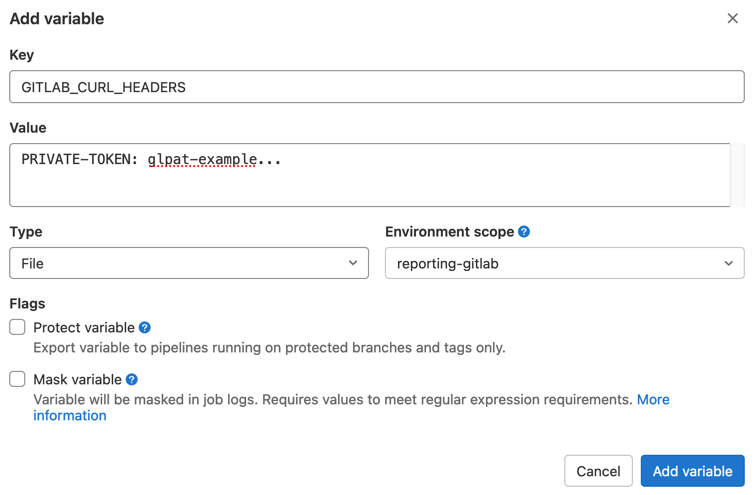The width and height of the screenshot is (754, 495).
Task: Click the Add variable button
Action: (x=692, y=471)
